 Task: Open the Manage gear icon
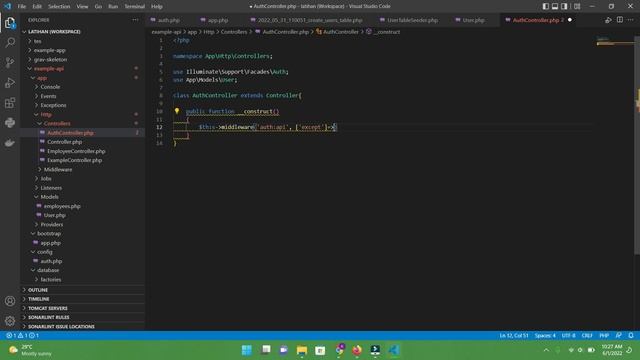pos(10,321)
